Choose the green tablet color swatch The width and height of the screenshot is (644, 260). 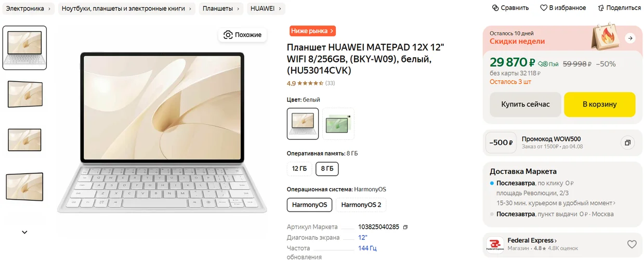(338, 124)
